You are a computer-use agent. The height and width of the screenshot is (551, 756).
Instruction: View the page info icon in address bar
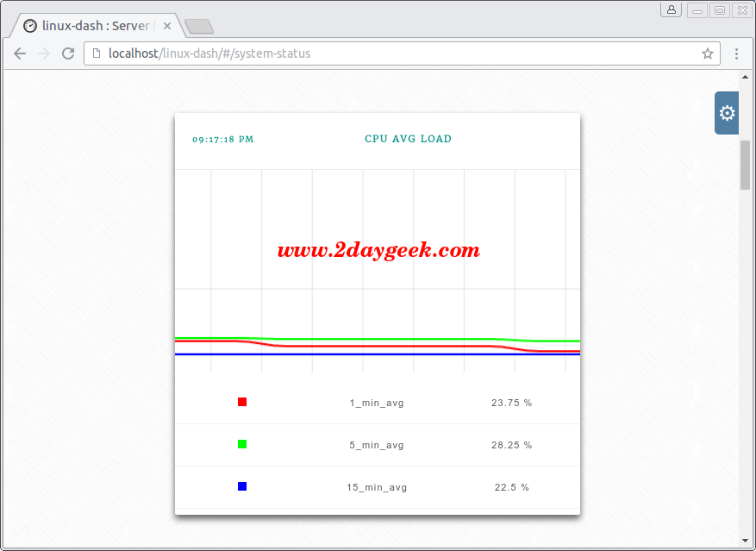coord(97,53)
